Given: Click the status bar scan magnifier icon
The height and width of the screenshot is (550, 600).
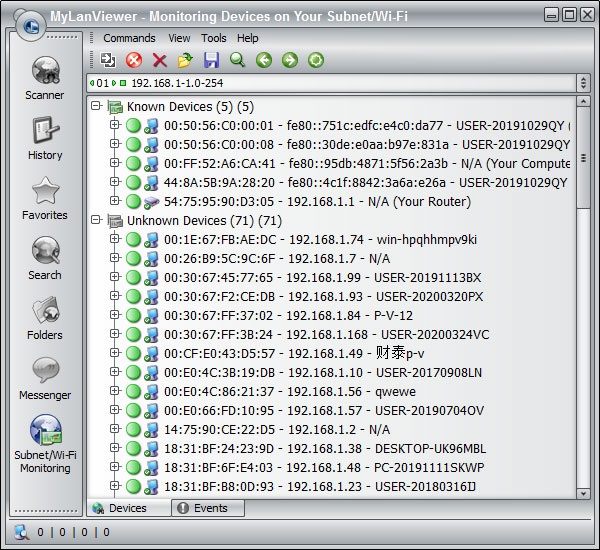Looking at the screenshot, I should 22,532.
